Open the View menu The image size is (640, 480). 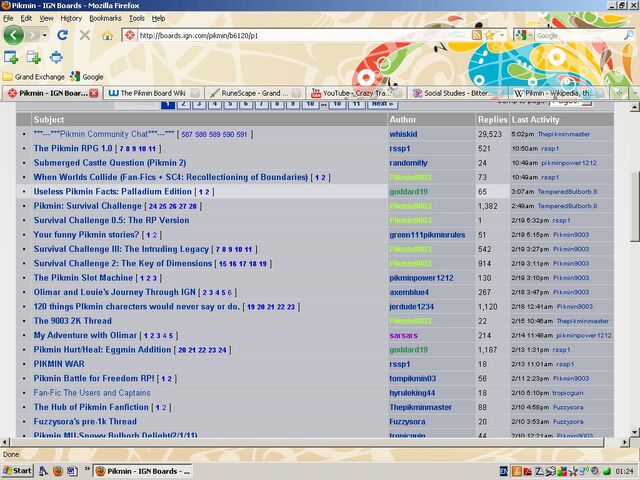(x=46, y=18)
